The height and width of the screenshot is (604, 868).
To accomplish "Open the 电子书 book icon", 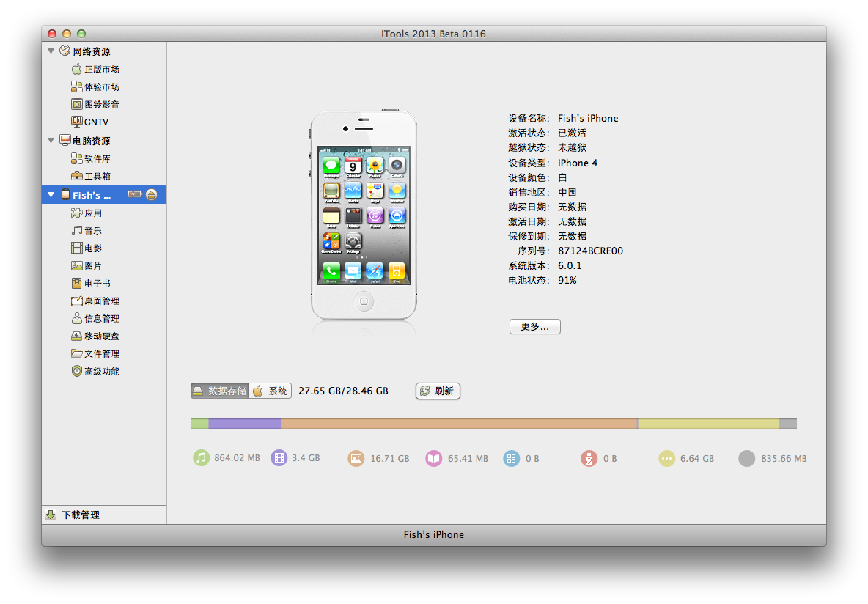I will 76,284.
